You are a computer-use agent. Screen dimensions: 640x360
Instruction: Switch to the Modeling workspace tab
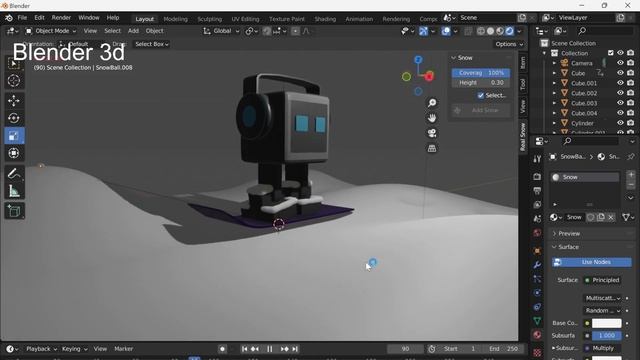[x=176, y=19]
